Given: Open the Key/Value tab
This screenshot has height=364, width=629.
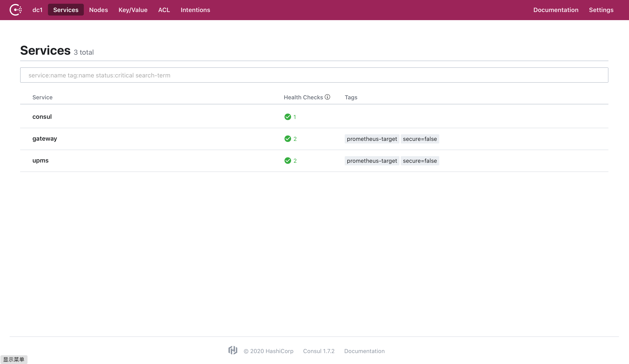Looking at the screenshot, I should 133,10.
